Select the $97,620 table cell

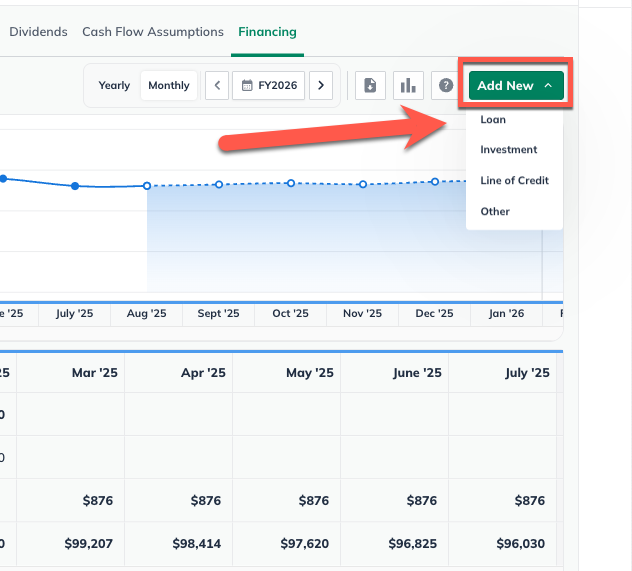pos(287,544)
